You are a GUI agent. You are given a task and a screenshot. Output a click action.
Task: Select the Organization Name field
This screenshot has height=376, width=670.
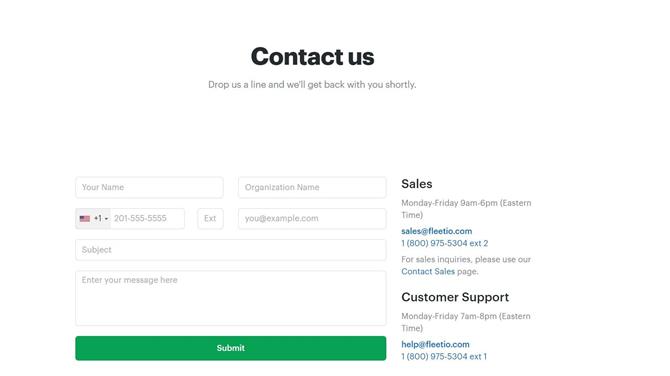click(312, 187)
